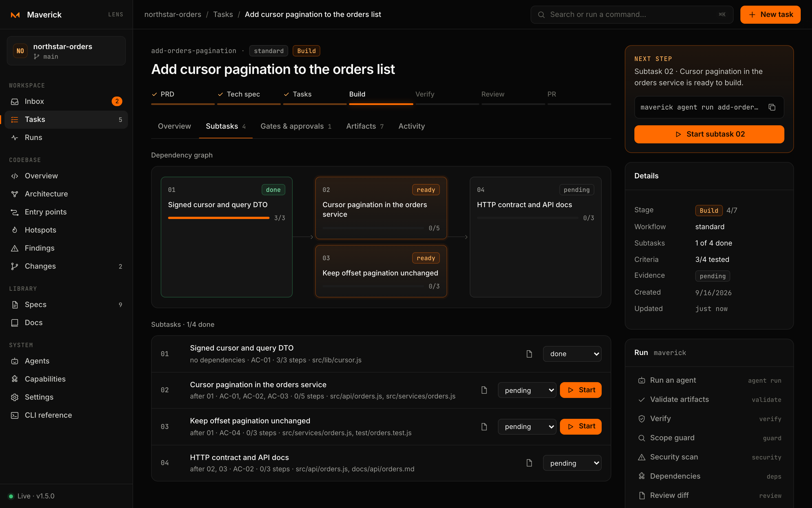Start the Cursor pagination subtask row

click(x=581, y=390)
